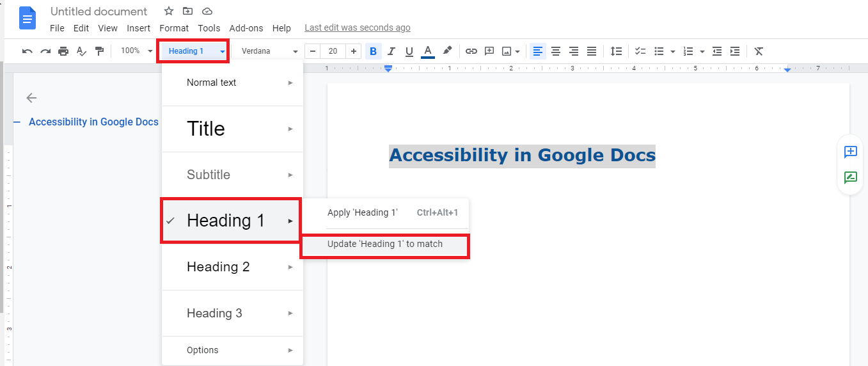Viewport: 868px width, 366px height.
Task: Open the text color picker
Action: [428, 51]
